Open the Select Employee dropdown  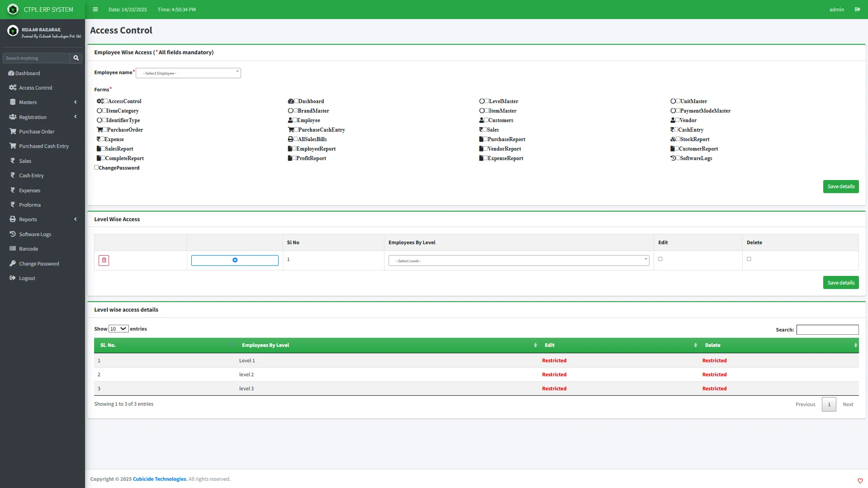coord(188,73)
